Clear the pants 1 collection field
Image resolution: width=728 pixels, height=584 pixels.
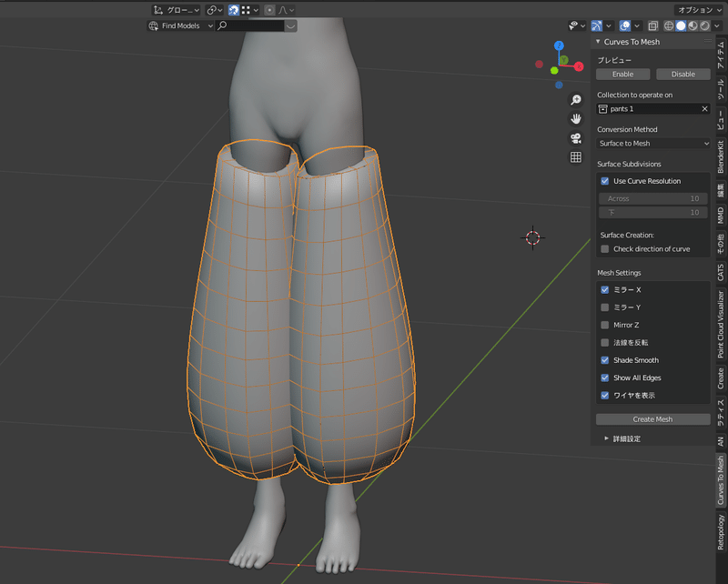[704, 109]
